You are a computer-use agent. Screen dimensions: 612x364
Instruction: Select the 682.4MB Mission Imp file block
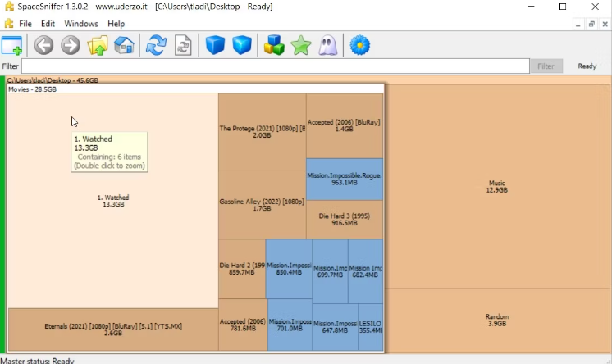pos(365,271)
